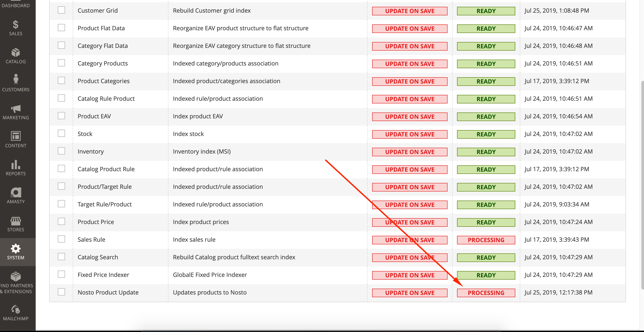Viewport: 644px width, 332px height.
Task: Check the Stock indexer checkbox
Action: tap(61, 133)
